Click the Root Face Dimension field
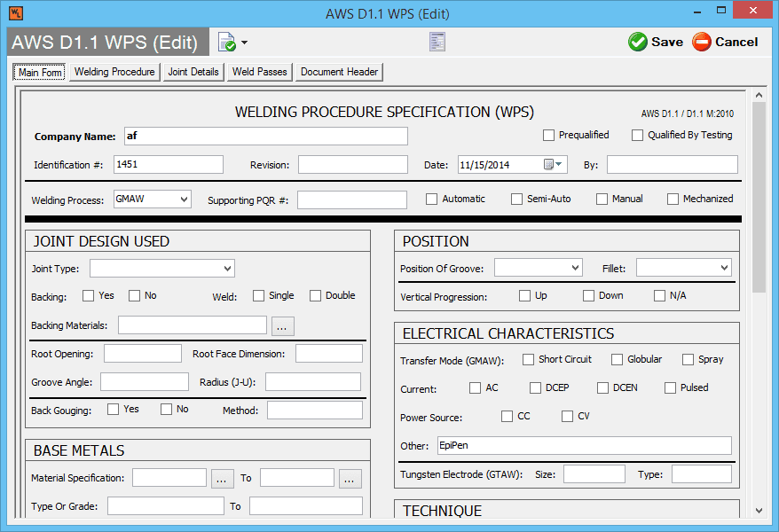The image size is (779, 532). 329,354
